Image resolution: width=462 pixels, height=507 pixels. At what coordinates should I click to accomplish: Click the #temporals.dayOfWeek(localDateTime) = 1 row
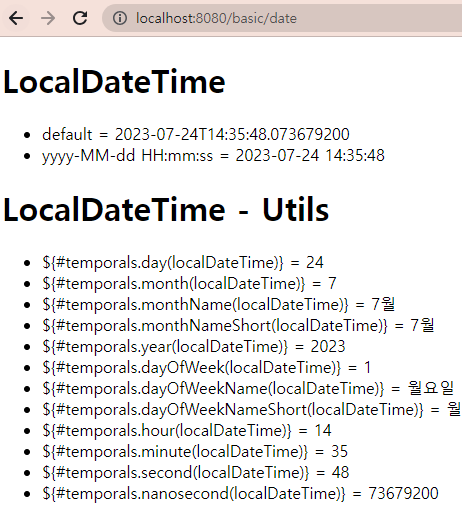(207, 368)
